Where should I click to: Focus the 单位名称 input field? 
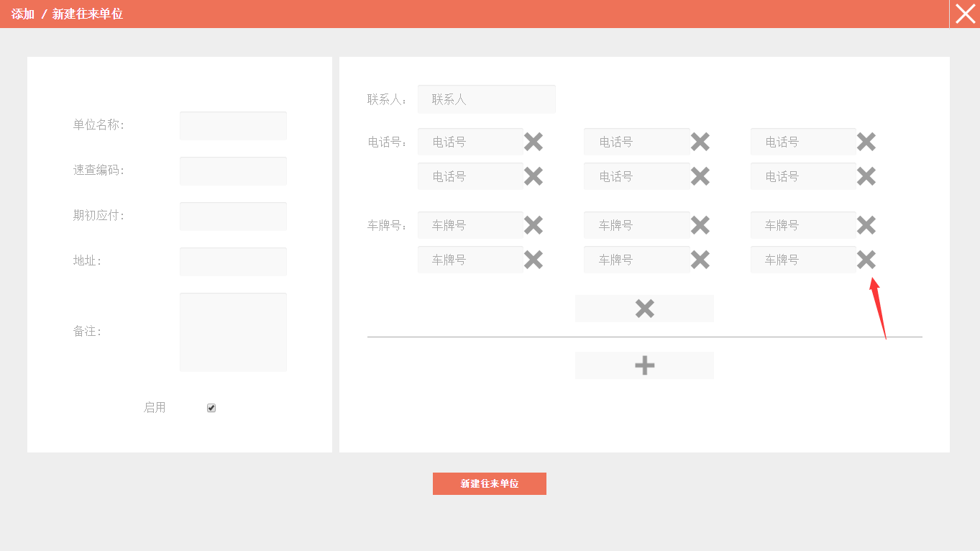click(x=233, y=126)
